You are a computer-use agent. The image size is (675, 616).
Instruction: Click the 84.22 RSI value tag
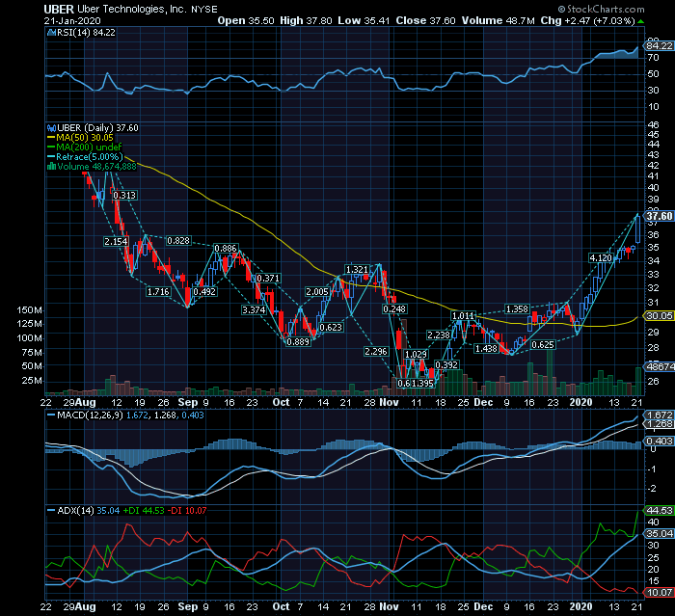pyautogui.click(x=659, y=45)
